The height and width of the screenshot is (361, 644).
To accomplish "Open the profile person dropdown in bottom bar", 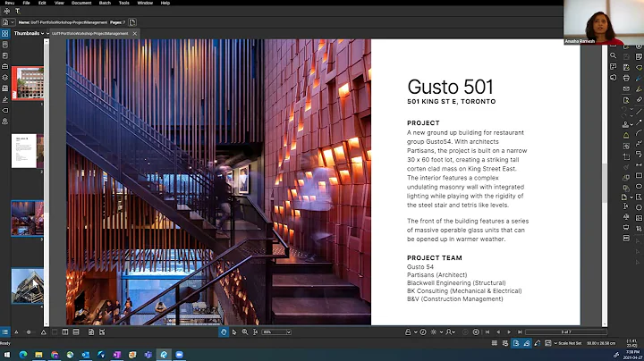I will (451, 332).
